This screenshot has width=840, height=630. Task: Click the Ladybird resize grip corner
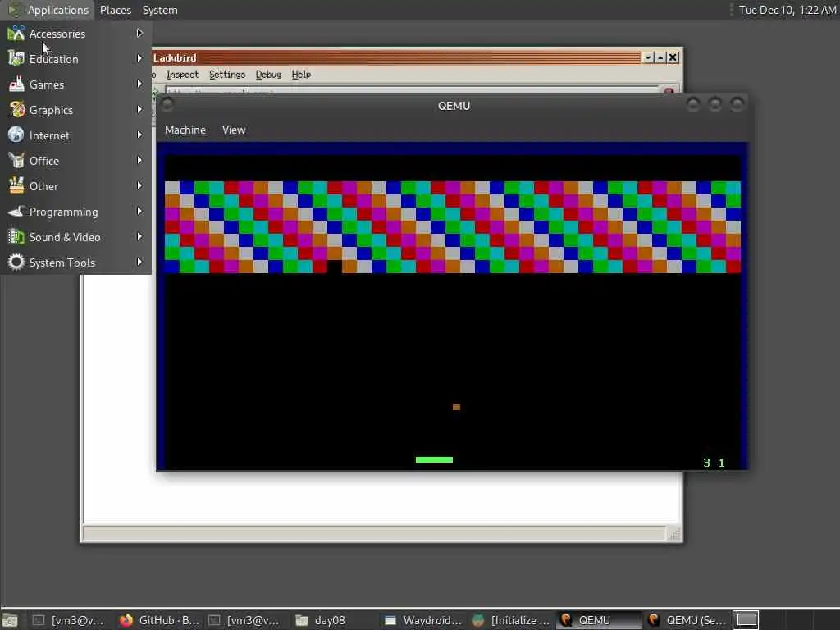674,533
